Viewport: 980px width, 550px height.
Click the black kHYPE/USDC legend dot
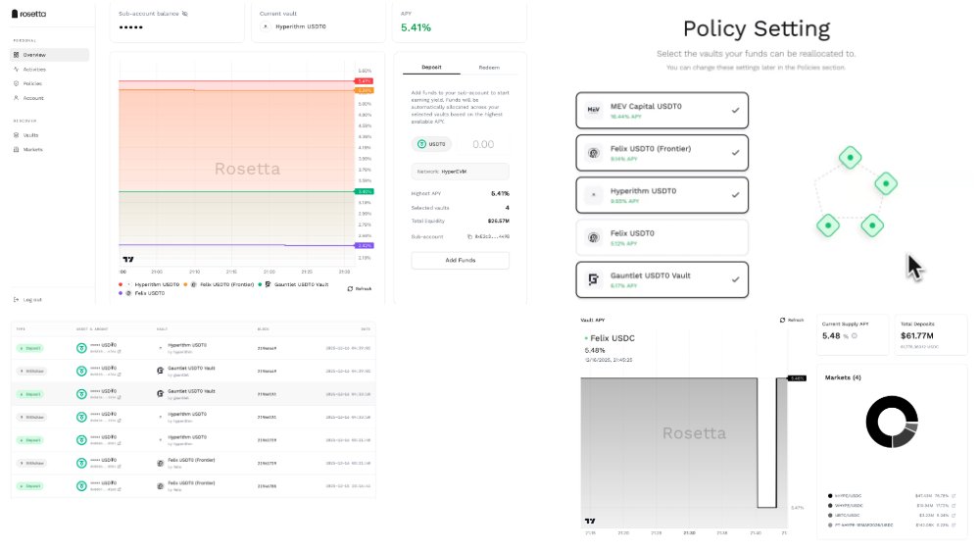(x=830, y=496)
